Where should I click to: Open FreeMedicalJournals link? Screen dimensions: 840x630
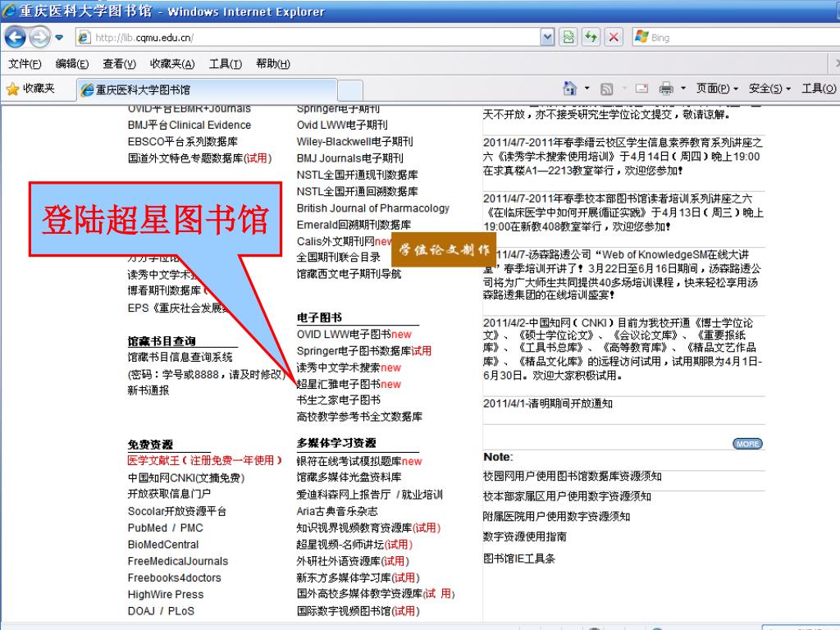(x=177, y=561)
